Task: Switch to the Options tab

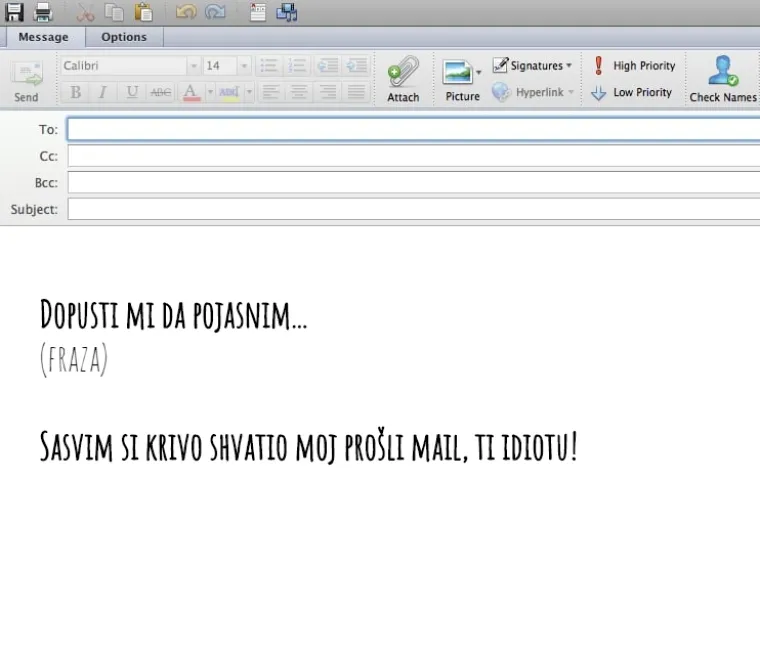Action: (x=124, y=37)
